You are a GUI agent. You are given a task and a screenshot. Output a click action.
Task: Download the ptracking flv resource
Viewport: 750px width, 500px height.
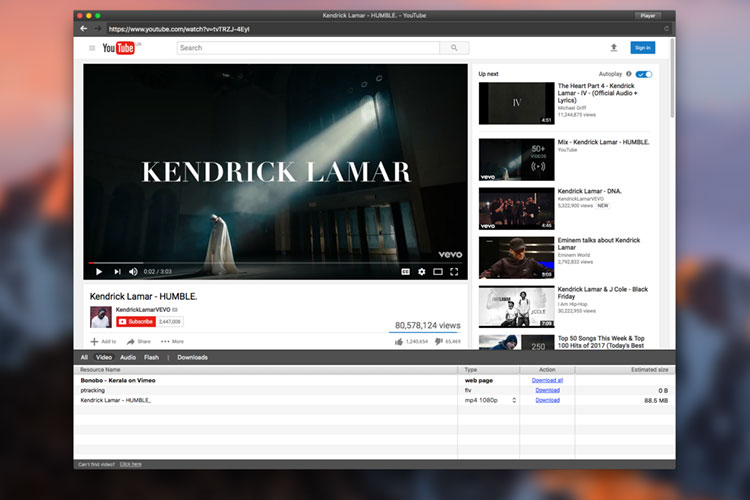(547, 390)
